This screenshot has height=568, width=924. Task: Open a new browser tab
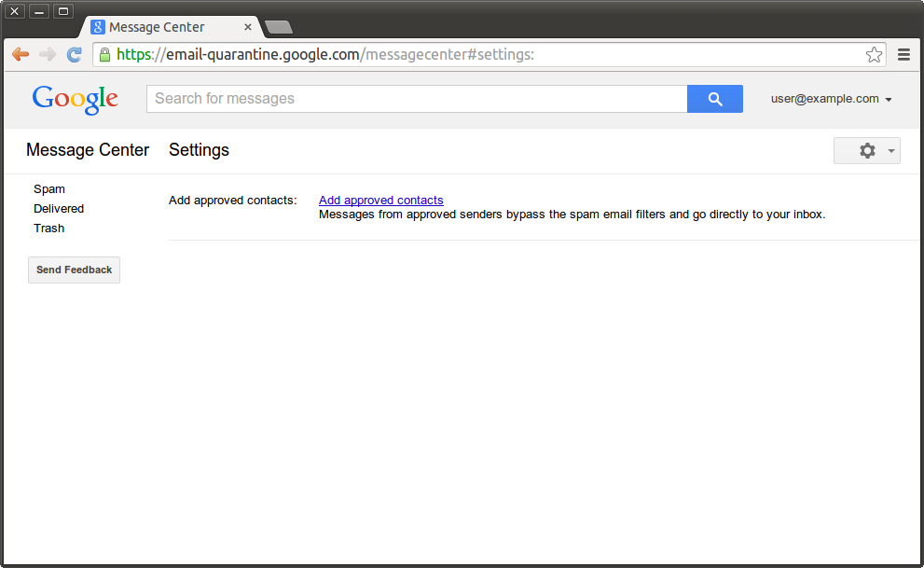pos(279,27)
